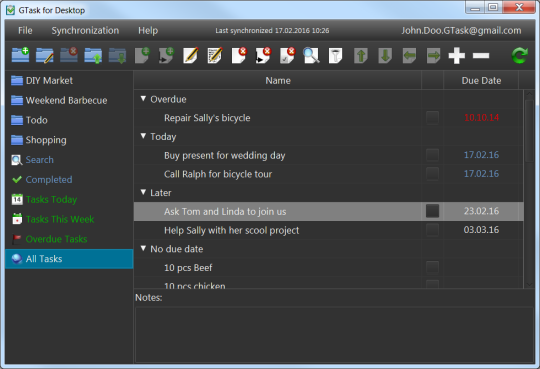Collapse the No due date group
Viewport: 540px width, 369px height.
143,248
